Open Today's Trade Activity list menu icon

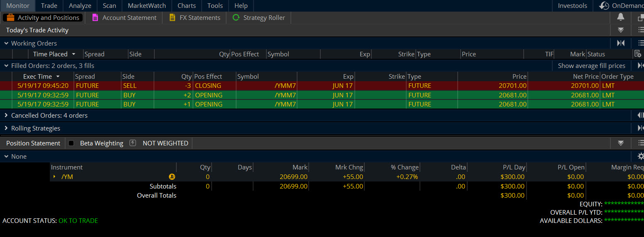coord(641,30)
